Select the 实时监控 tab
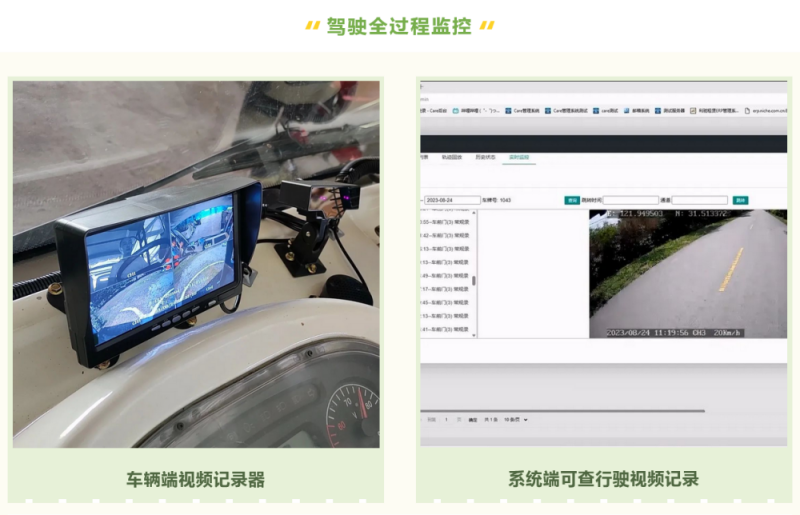This screenshot has width=800, height=515. click(518, 157)
